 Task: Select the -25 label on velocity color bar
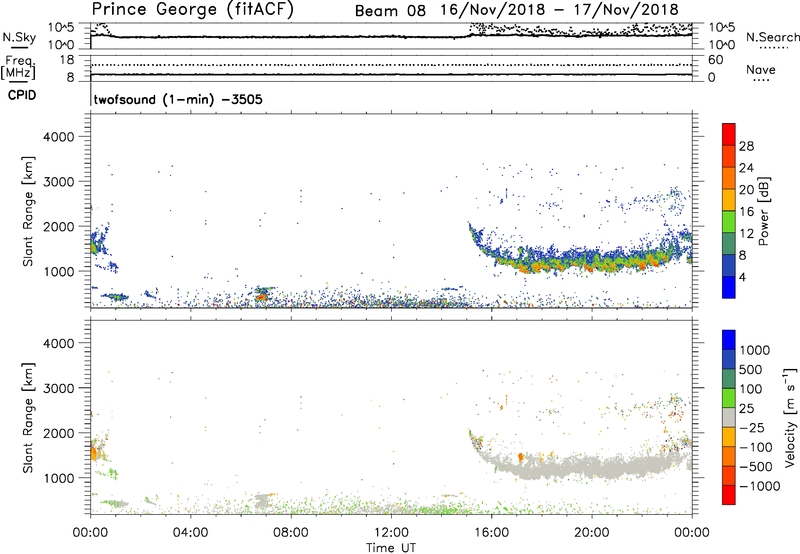click(x=752, y=428)
